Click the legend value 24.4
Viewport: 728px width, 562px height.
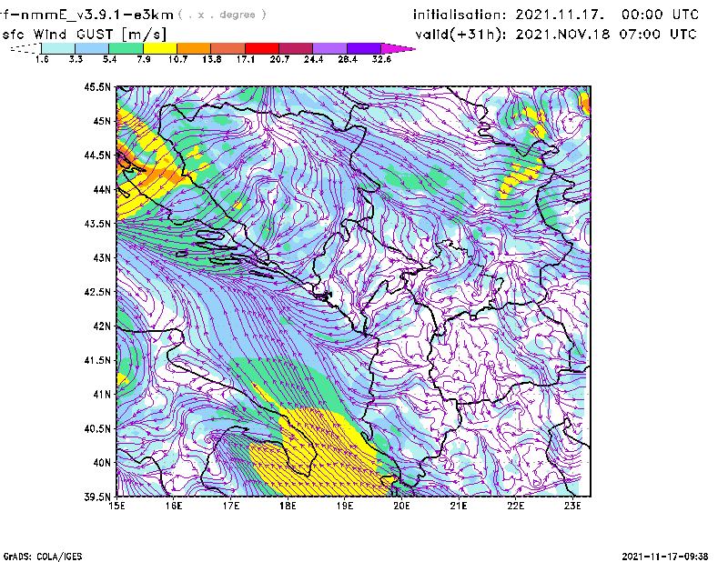click(x=313, y=59)
